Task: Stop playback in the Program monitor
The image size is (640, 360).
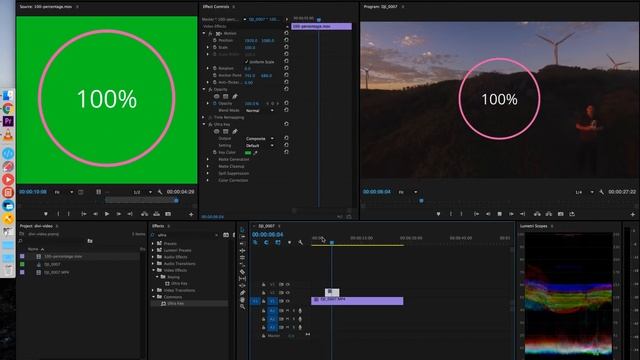Action: pyautogui.click(x=499, y=214)
